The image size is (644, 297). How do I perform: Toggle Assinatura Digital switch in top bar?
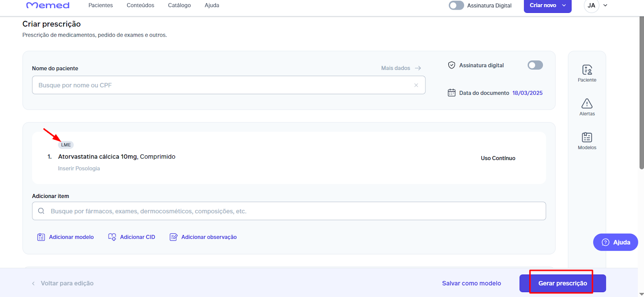point(456,5)
